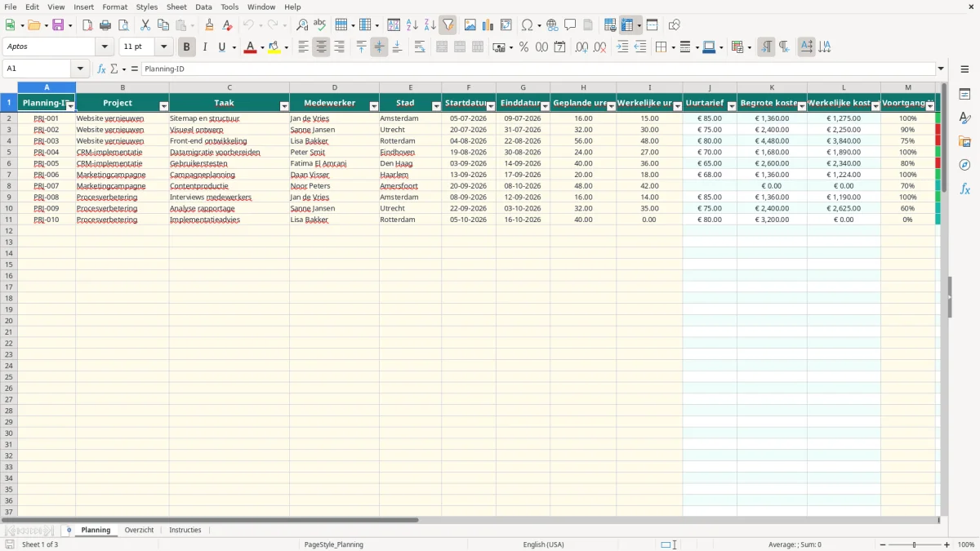The height and width of the screenshot is (551, 980).
Task: Click the Copy icon
Action: pos(163,25)
